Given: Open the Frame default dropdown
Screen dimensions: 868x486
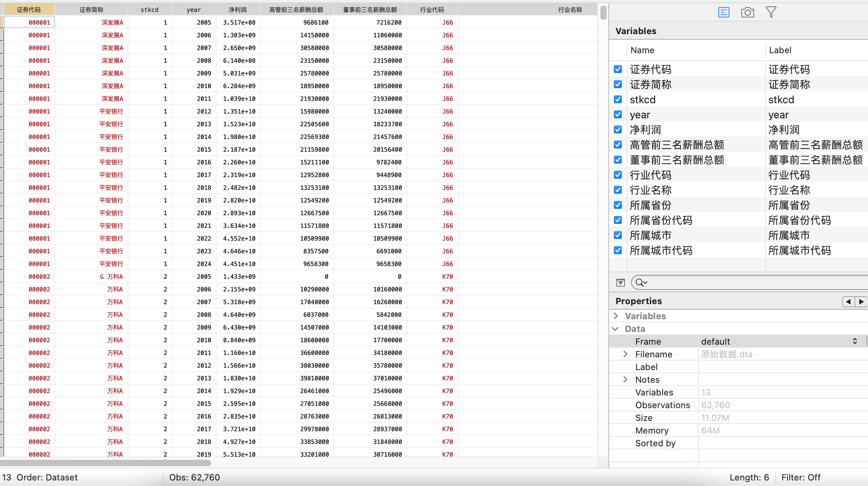Looking at the screenshot, I should (778, 341).
